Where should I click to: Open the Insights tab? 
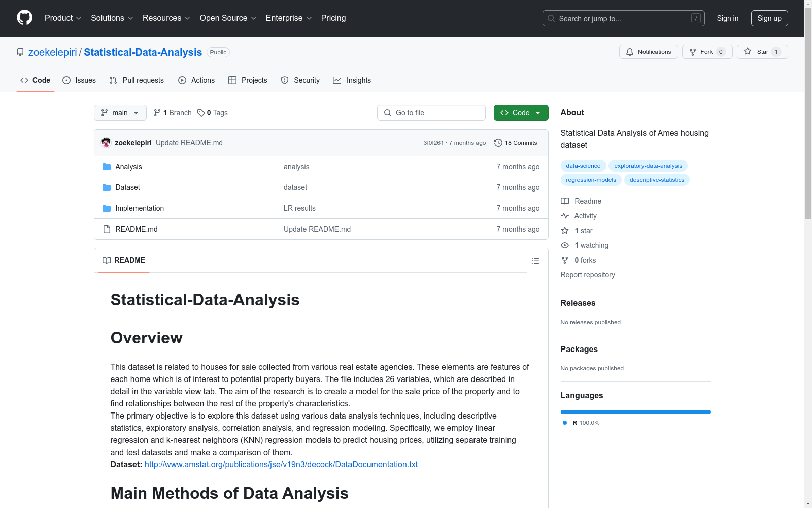tap(352, 80)
